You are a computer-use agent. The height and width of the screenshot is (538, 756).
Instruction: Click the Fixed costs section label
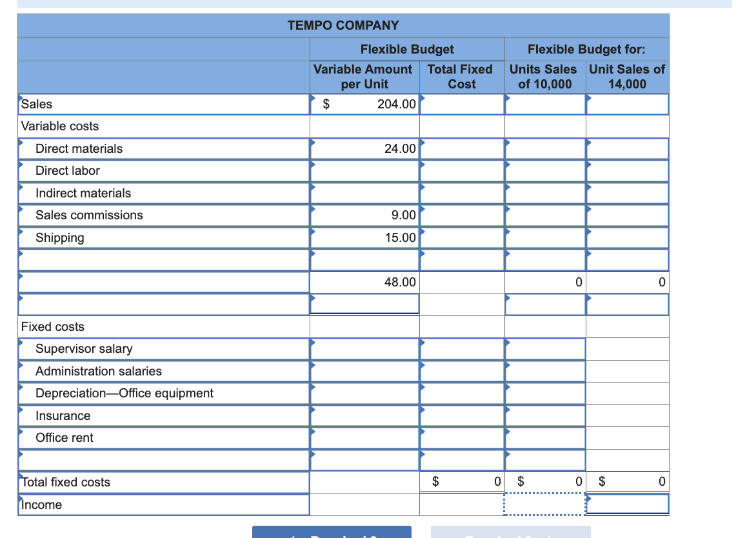(52, 327)
